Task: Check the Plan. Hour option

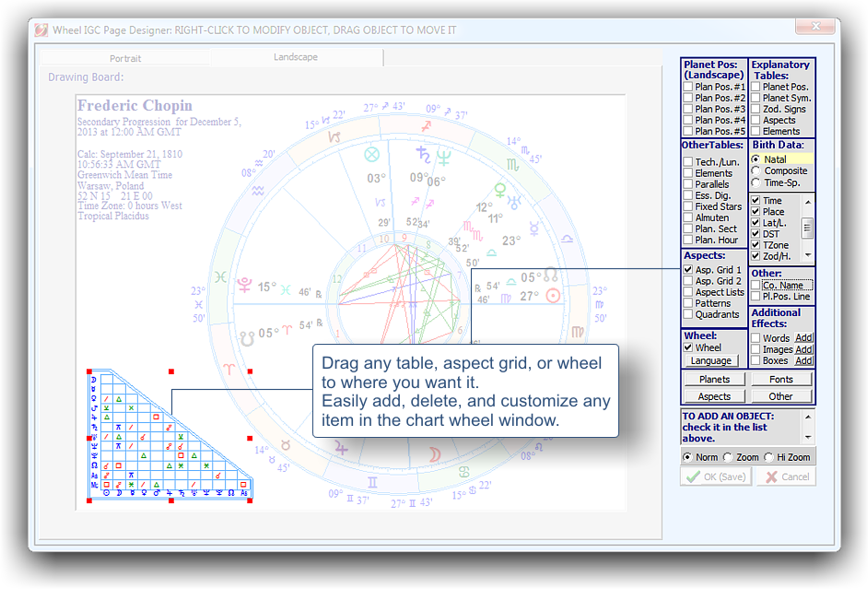Action: 687,240
